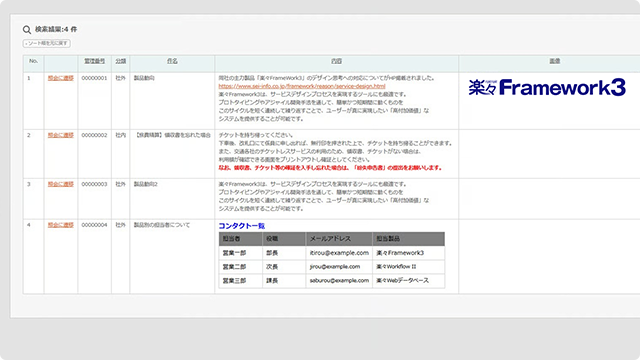Click the 担当製品 contact table header
640x360 pixels.
coord(409,239)
